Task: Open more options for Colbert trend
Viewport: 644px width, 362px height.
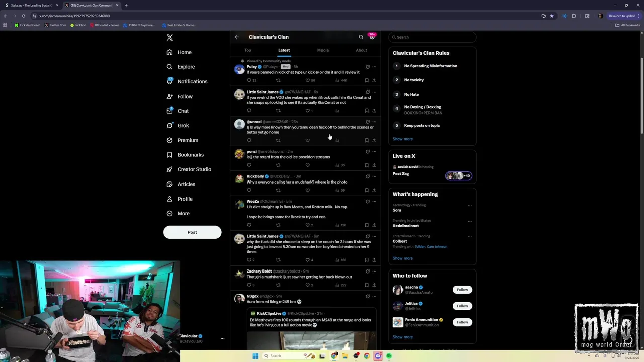Action: tap(470, 237)
